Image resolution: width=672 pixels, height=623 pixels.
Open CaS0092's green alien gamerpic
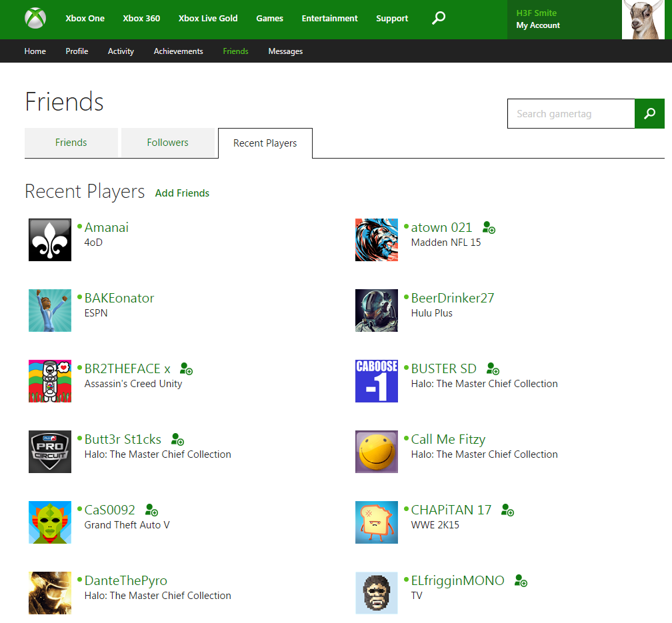pos(50,523)
